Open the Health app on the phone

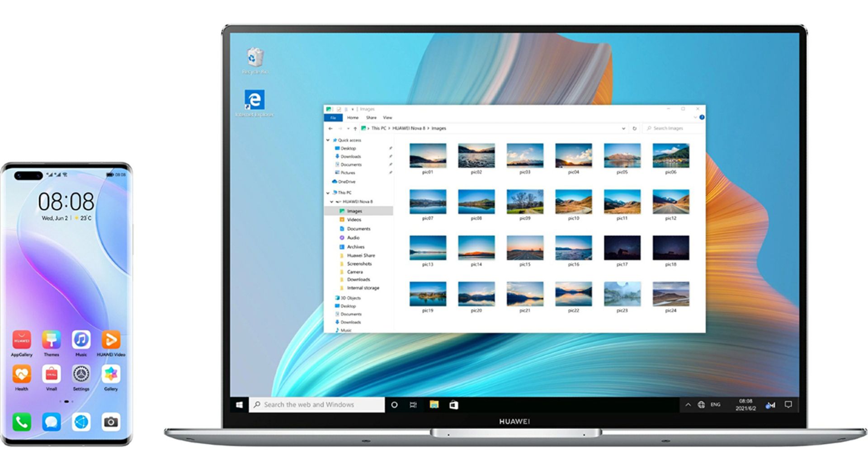(x=22, y=377)
